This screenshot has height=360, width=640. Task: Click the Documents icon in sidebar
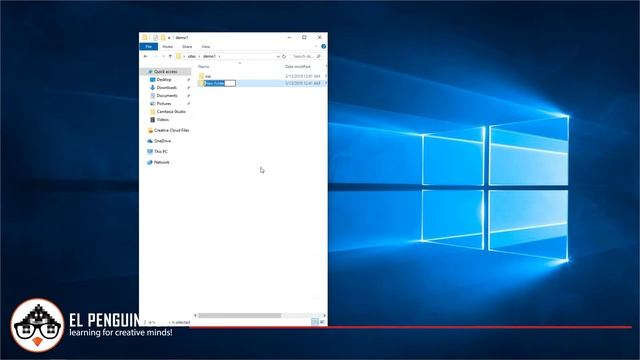click(152, 96)
